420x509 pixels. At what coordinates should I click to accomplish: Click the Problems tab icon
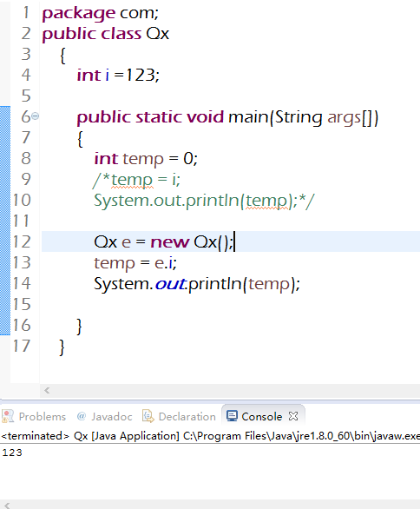8,416
